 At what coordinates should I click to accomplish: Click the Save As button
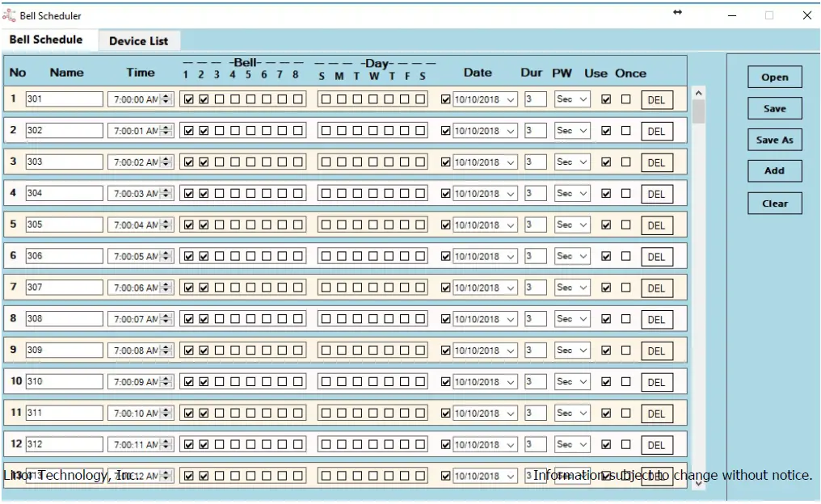point(773,140)
